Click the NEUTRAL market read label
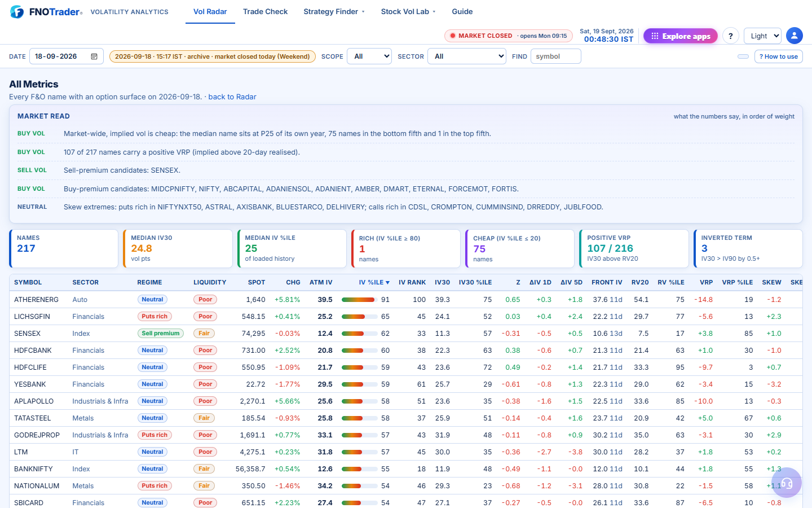 [32, 207]
